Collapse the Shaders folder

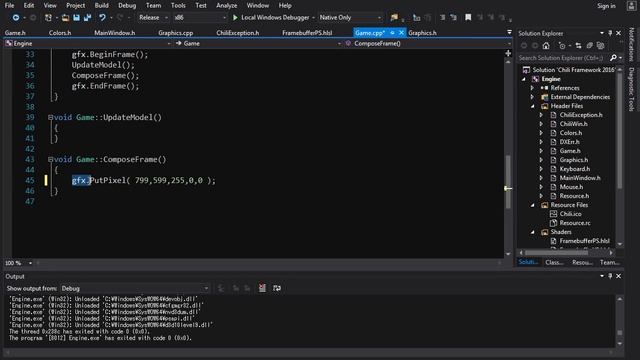click(533, 232)
